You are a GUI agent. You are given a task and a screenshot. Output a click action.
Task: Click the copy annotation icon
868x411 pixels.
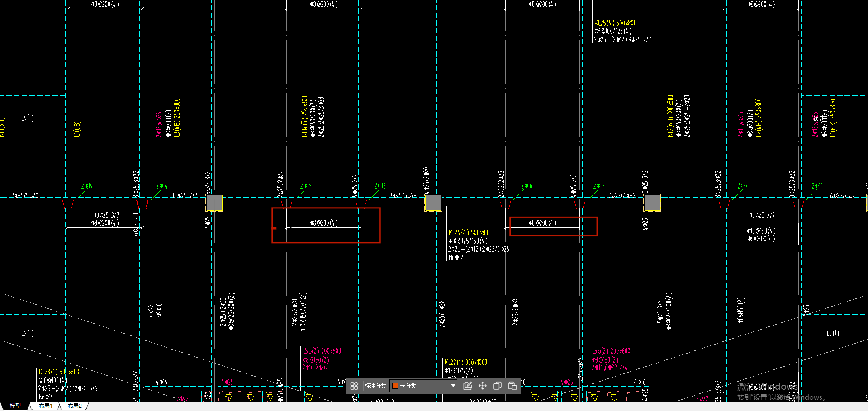498,386
